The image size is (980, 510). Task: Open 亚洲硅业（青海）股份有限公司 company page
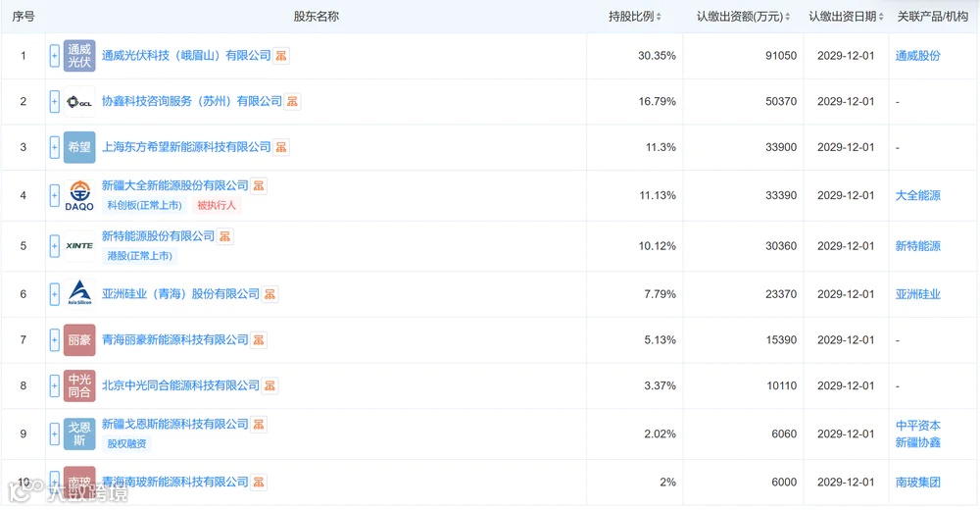[180, 294]
